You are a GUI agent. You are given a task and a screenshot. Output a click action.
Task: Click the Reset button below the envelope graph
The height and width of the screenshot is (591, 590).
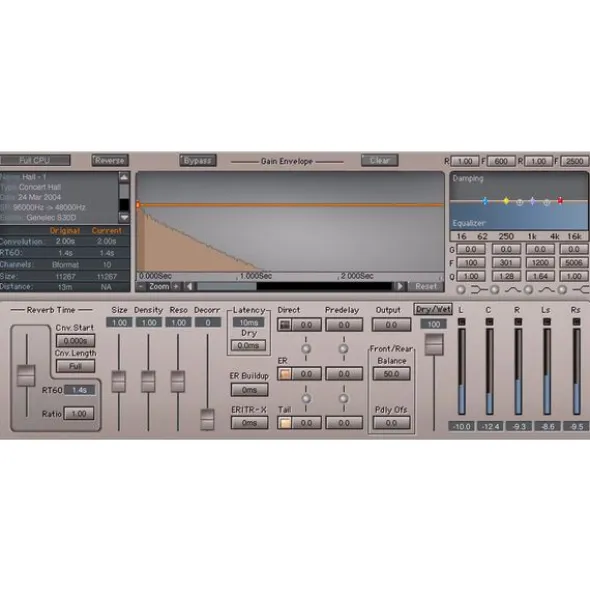pyautogui.click(x=426, y=286)
